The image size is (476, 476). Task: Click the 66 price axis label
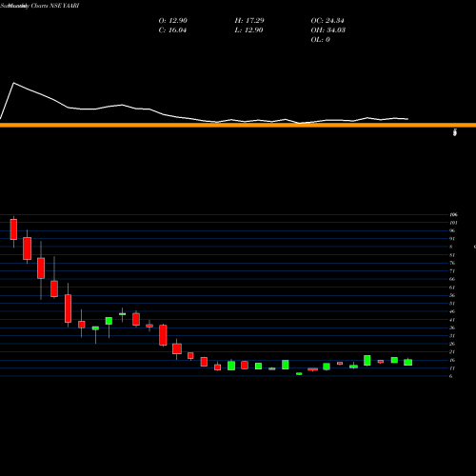[x=452, y=279]
